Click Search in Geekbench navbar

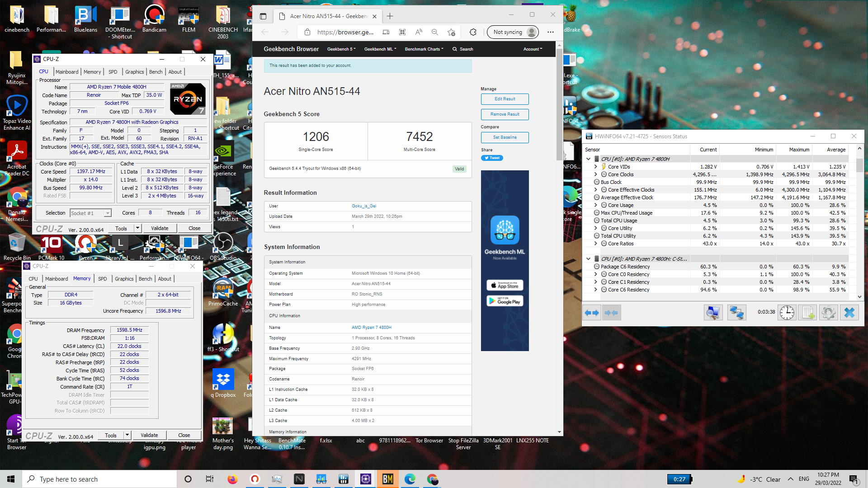[x=463, y=49]
